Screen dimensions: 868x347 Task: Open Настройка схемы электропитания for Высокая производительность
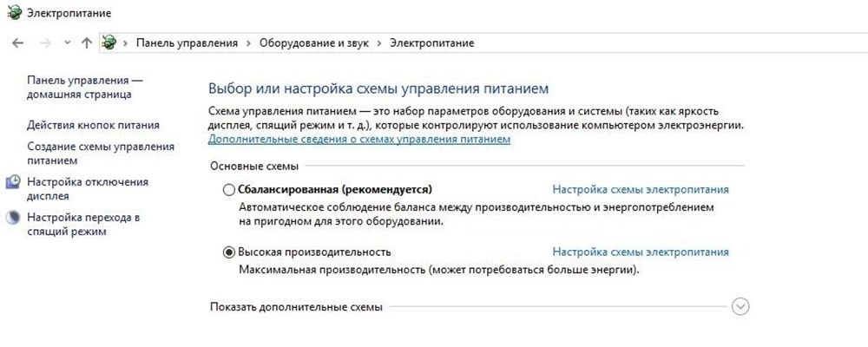click(x=641, y=252)
